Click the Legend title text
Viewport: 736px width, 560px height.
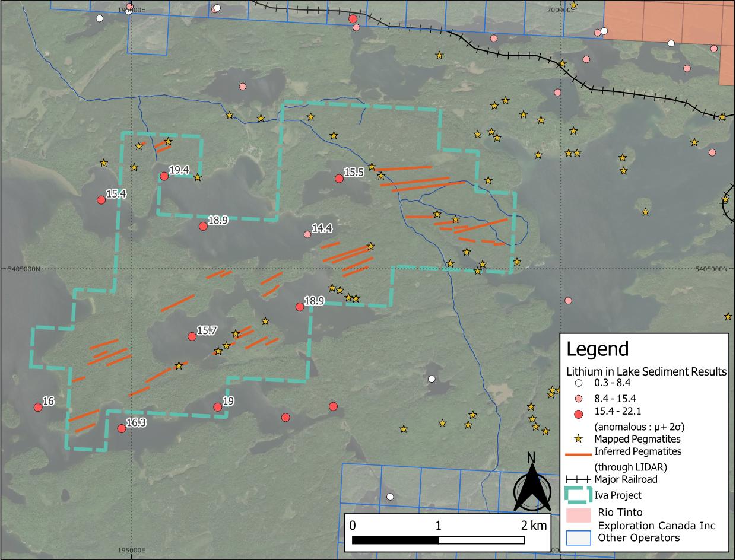pyautogui.click(x=597, y=349)
